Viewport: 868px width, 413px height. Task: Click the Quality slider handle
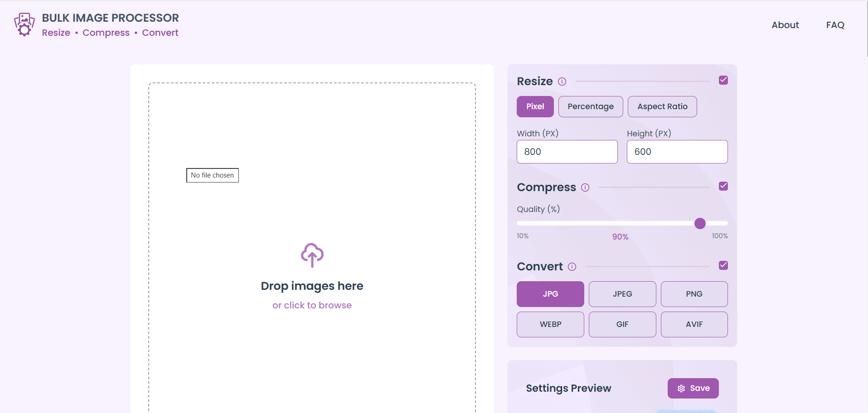coord(700,223)
